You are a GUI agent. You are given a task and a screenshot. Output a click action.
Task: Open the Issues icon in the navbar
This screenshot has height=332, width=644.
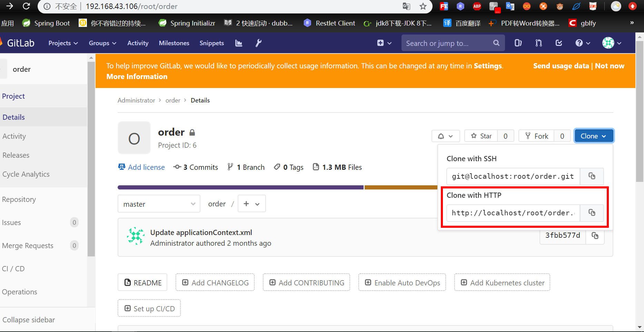click(518, 43)
